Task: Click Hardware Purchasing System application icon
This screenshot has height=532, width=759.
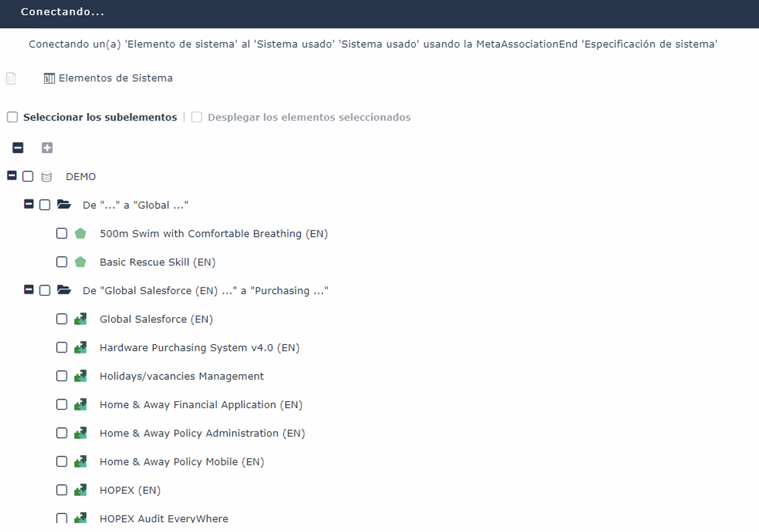Action: pyautogui.click(x=80, y=347)
